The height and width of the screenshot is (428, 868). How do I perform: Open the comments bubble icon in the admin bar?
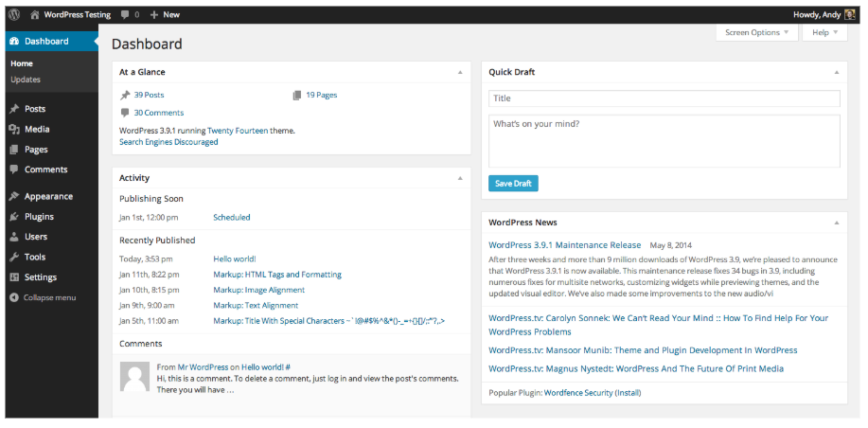click(x=125, y=15)
